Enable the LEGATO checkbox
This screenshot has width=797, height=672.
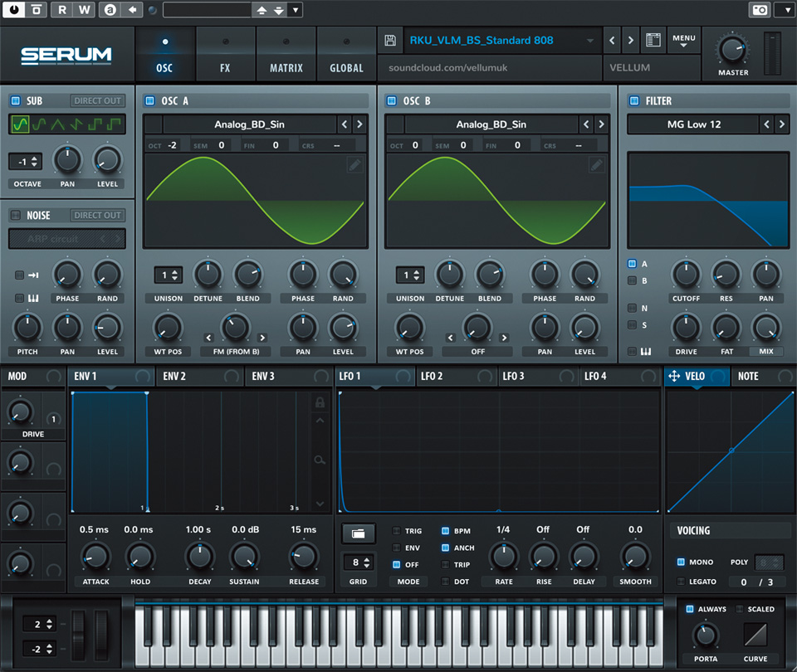[x=681, y=581]
